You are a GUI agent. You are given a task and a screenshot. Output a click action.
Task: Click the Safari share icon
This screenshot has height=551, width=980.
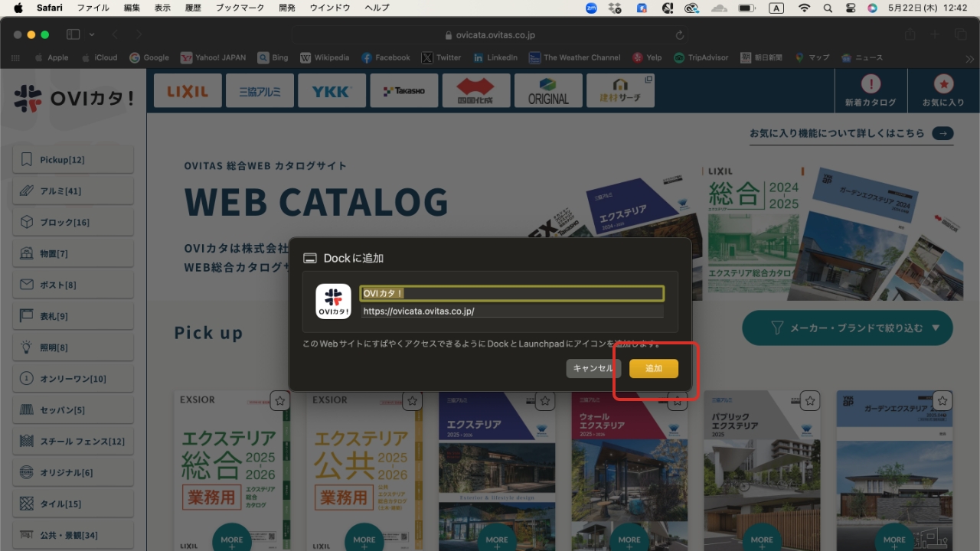tap(910, 34)
